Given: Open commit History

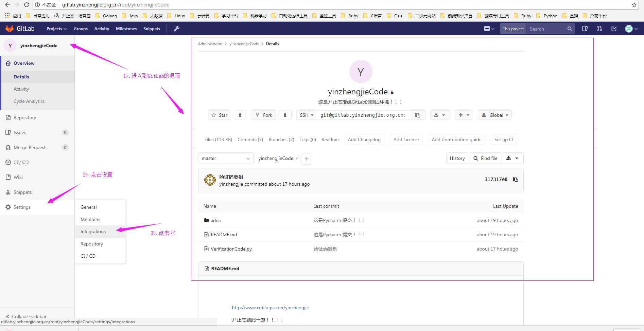Looking at the screenshot, I should click(457, 158).
